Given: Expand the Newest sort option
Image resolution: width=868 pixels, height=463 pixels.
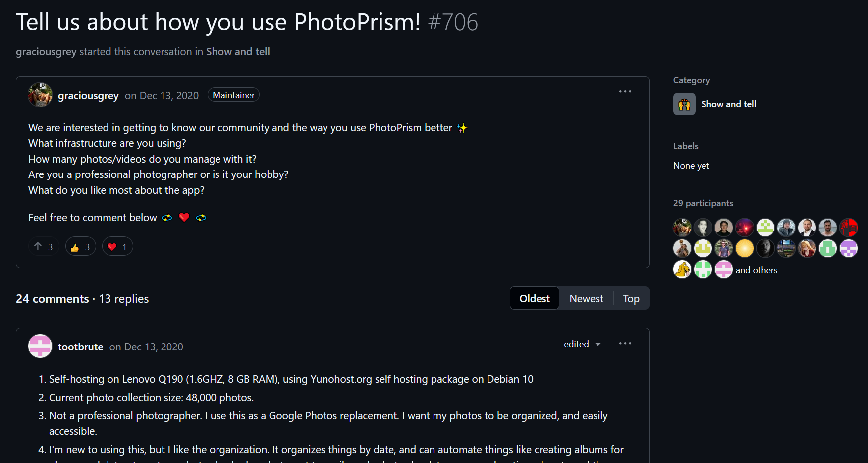Looking at the screenshot, I should (x=586, y=298).
